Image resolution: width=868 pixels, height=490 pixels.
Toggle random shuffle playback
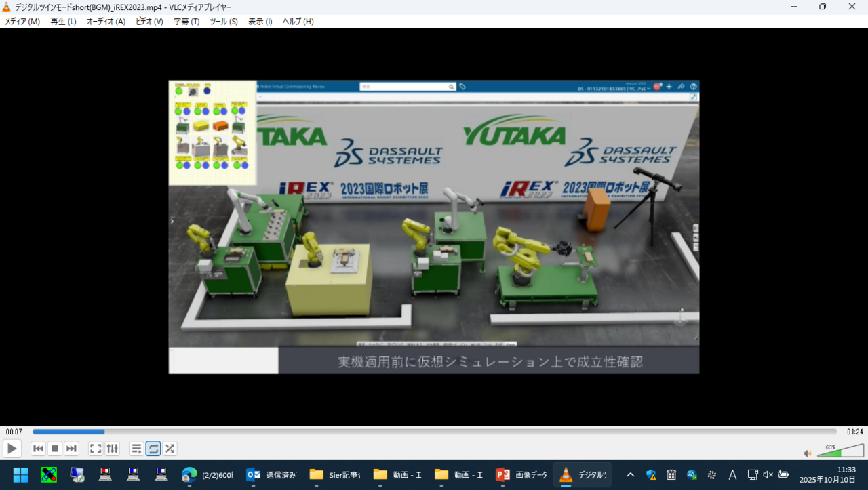coord(170,449)
